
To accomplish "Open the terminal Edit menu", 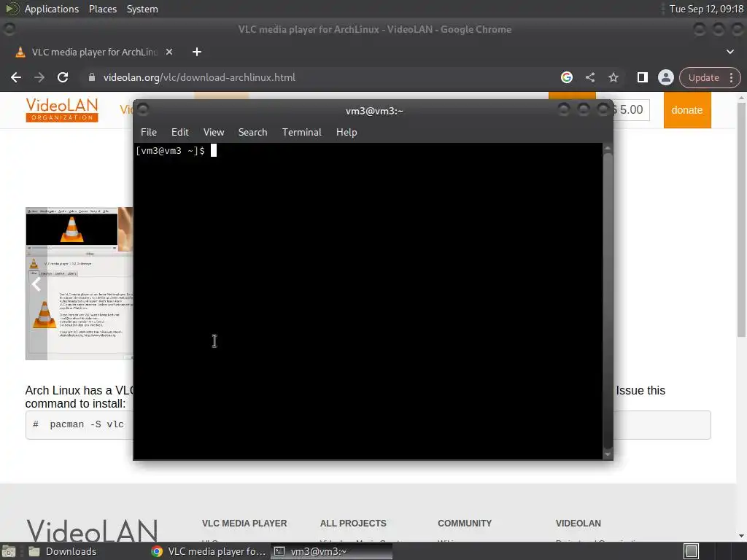I will tap(179, 133).
